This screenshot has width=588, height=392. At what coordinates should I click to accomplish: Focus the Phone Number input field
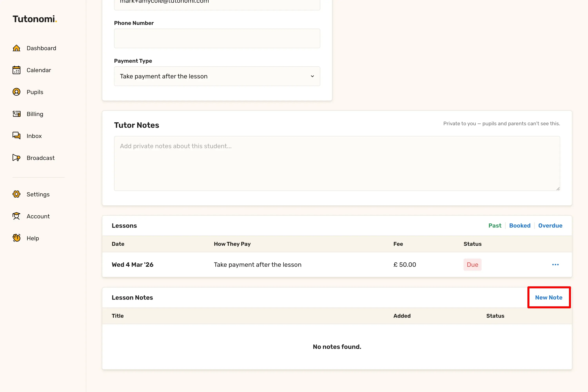[217, 38]
